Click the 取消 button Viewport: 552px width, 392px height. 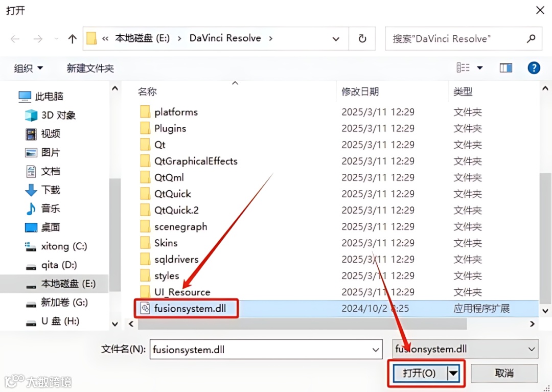point(504,373)
